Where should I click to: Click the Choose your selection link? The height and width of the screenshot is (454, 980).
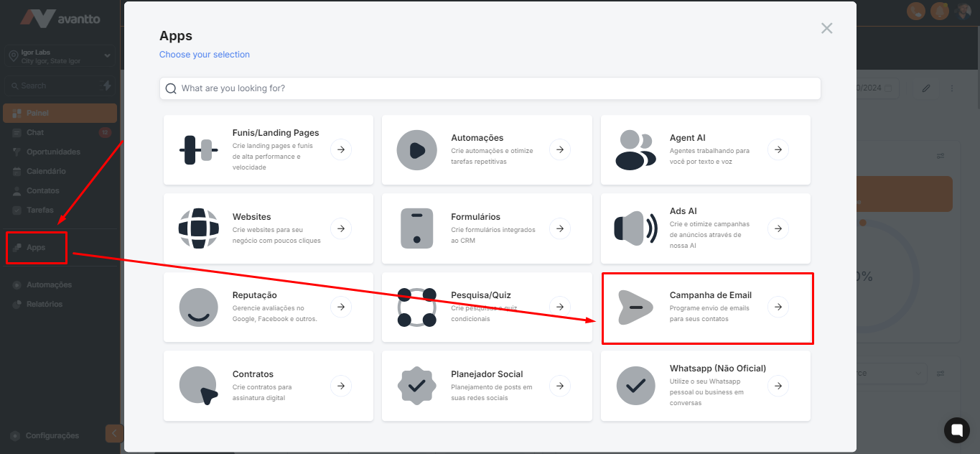205,55
